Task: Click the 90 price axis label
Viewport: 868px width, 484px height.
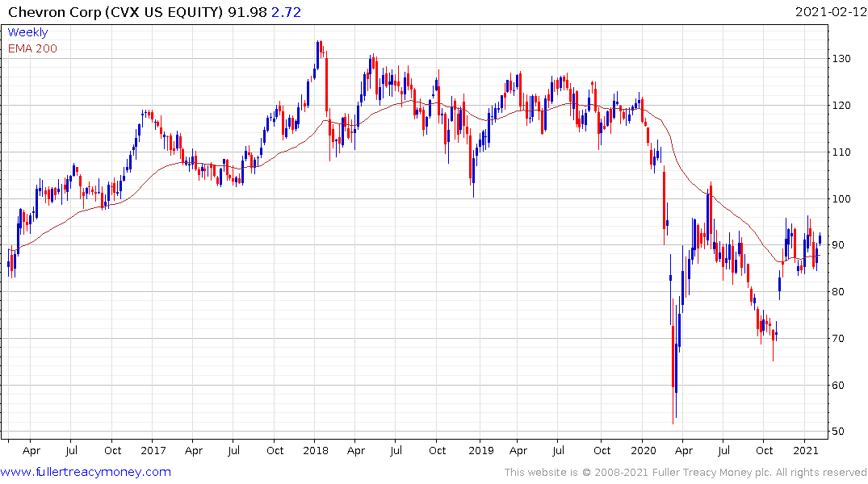Action: coord(838,245)
